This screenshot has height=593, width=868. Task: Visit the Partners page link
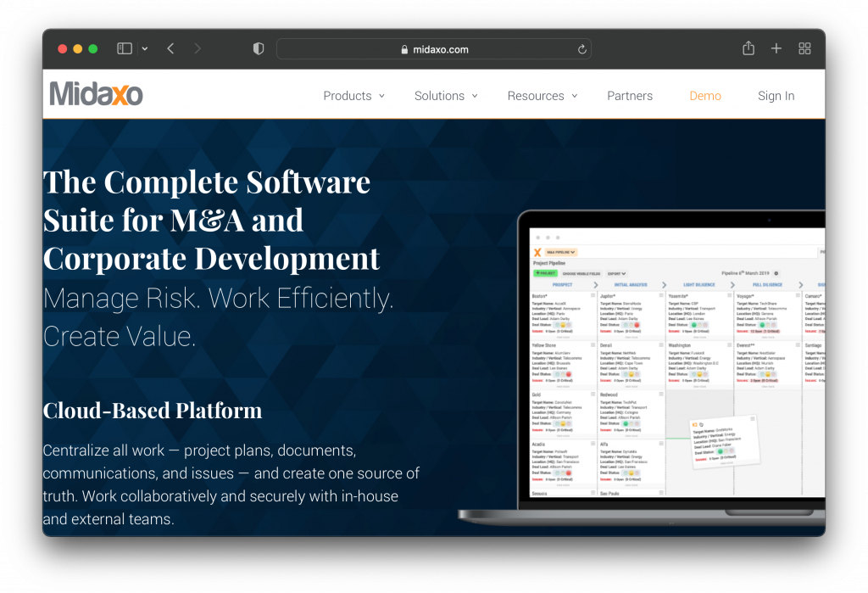click(x=630, y=96)
